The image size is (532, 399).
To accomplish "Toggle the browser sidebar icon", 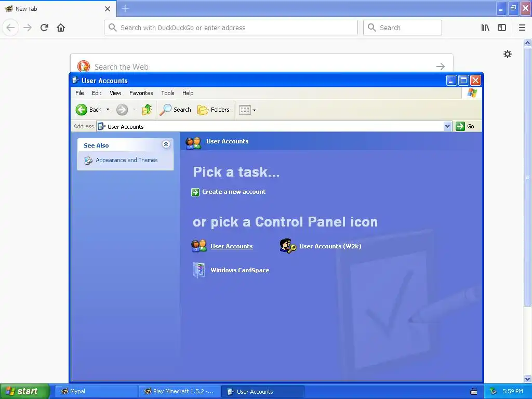I will point(502,28).
